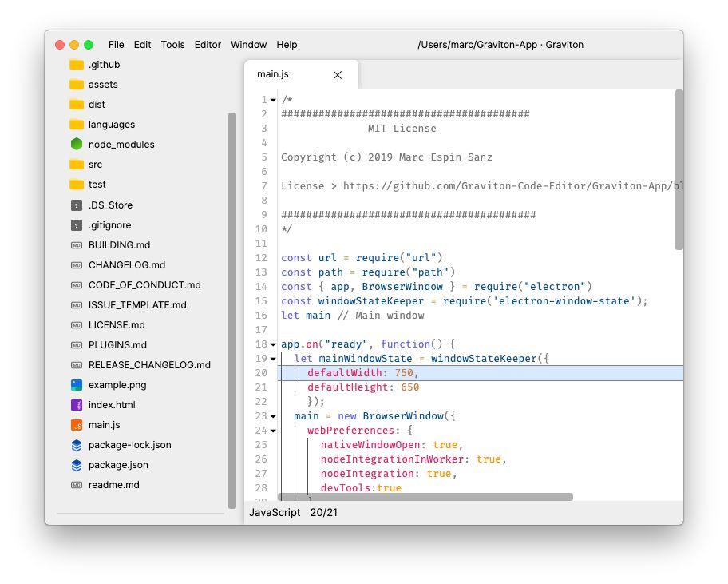Click the dist folder icon
The image size is (728, 584).
click(77, 105)
